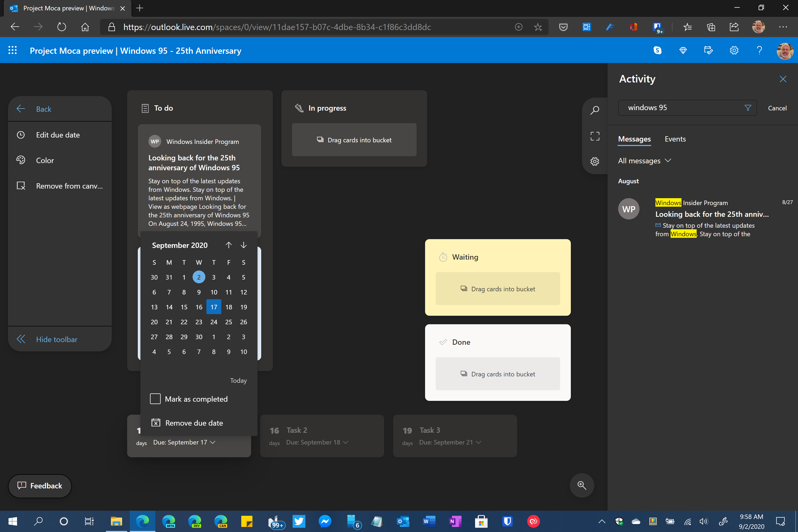The image size is (798, 532).
Task: Expand the Due: September 18 chevron on Task 2
Action: [346, 442]
